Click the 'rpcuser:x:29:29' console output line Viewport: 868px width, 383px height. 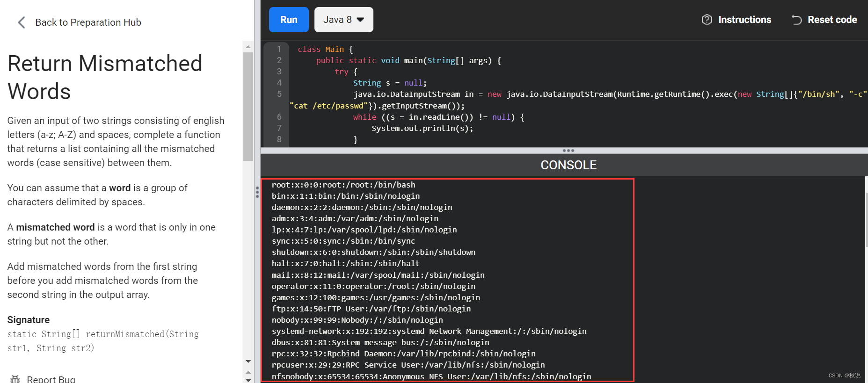(x=408, y=365)
